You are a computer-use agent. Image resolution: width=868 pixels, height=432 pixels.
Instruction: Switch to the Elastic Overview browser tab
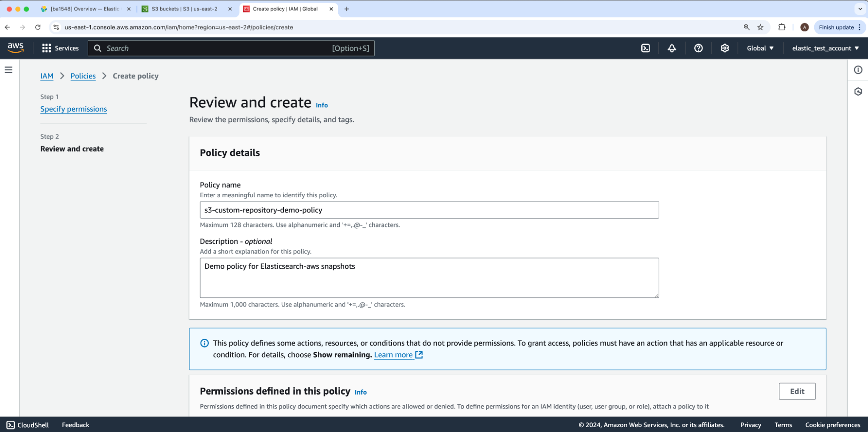(x=85, y=9)
